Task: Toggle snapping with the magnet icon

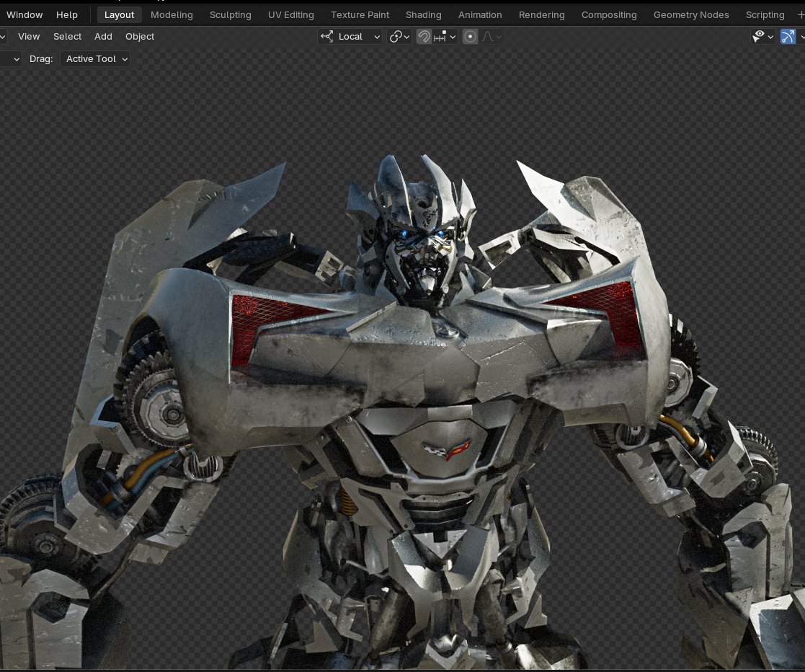Action: coord(424,37)
